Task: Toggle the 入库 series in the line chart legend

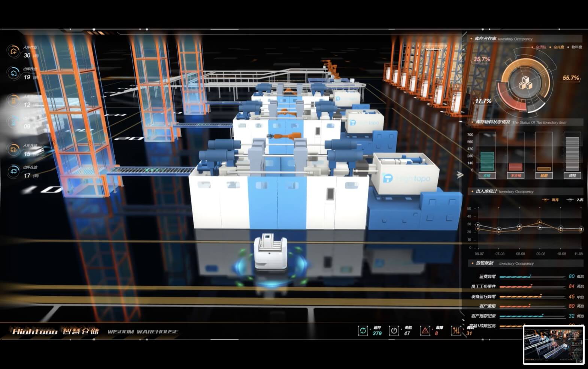Action: (575, 200)
